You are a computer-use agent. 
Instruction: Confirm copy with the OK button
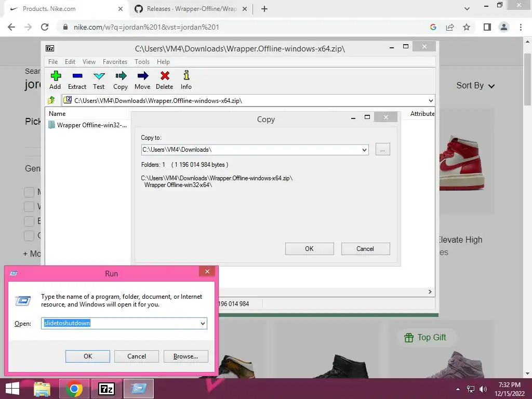pyautogui.click(x=310, y=249)
